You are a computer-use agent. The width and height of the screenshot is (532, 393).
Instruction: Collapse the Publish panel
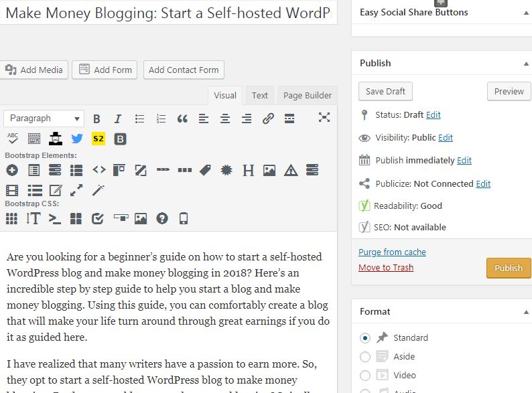point(526,64)
